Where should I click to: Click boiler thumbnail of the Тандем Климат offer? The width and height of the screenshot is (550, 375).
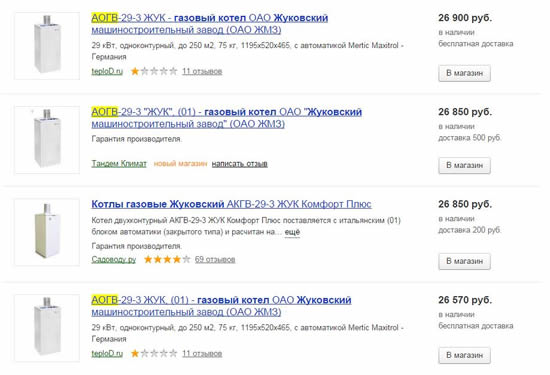[x=47, y=140]
